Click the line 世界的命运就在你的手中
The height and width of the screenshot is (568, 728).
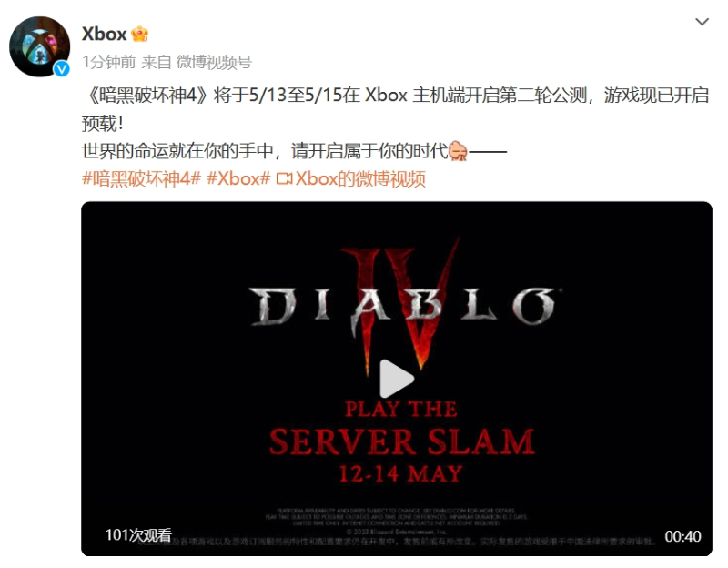coord(177,151)
